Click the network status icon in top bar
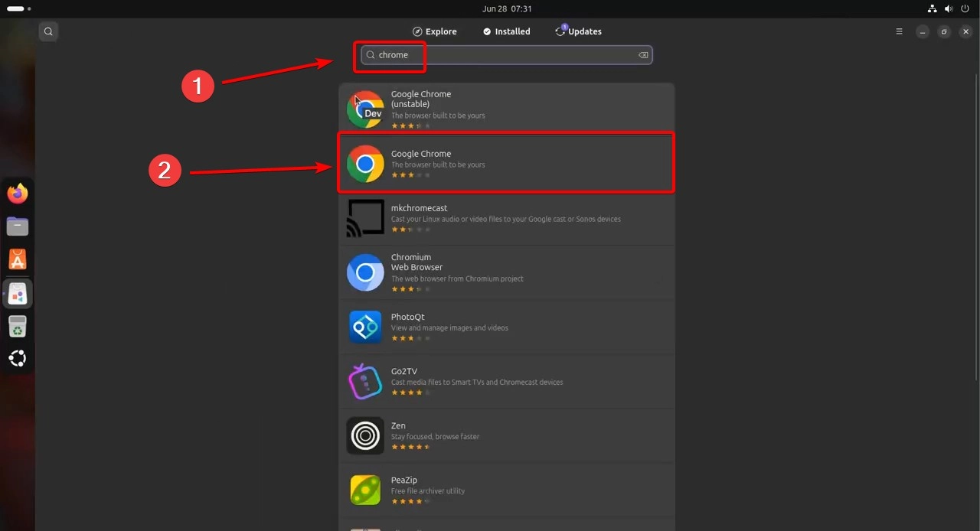This screenshot has height=531, width=980. (x=933, y=8)
